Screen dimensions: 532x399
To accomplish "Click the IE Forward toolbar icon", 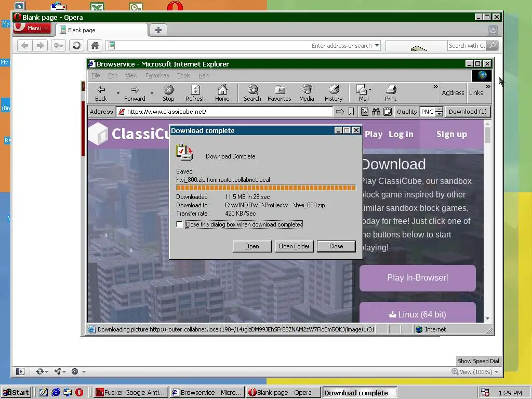I will point(135,93).
